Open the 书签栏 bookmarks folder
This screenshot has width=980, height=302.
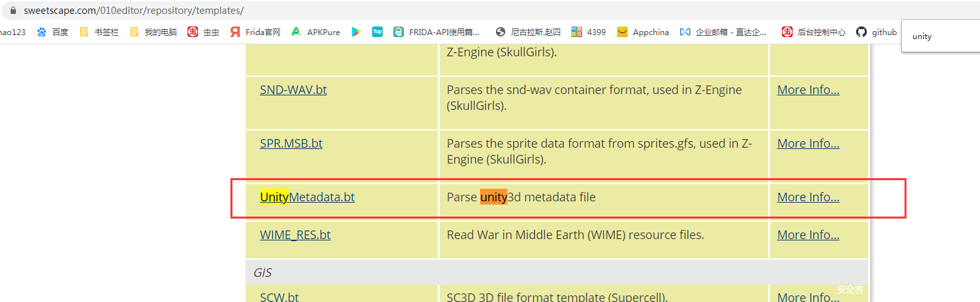pos(99,32)
